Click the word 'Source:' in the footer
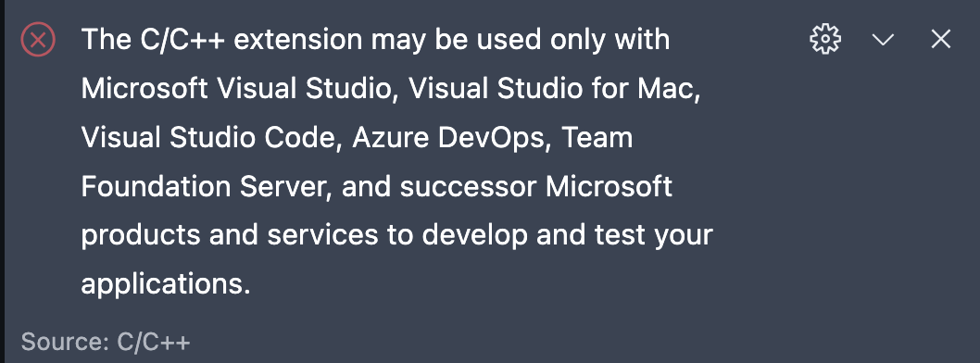980x363 pixels. (x=66, y=342)
